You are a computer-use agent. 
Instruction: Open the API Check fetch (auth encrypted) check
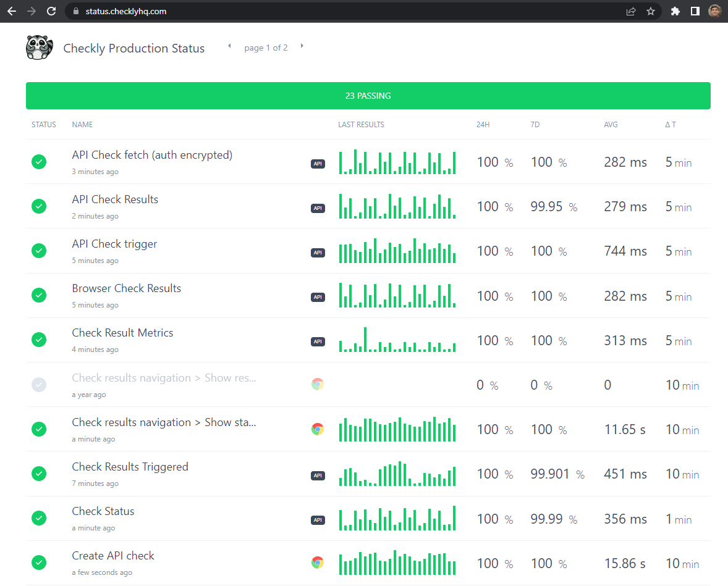152,154
